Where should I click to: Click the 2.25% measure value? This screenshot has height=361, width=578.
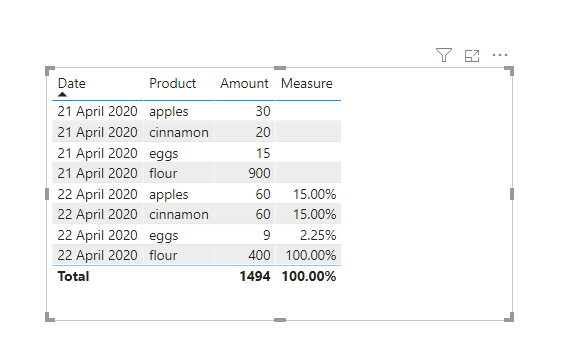pyautogui.click(x=318, y=235)
